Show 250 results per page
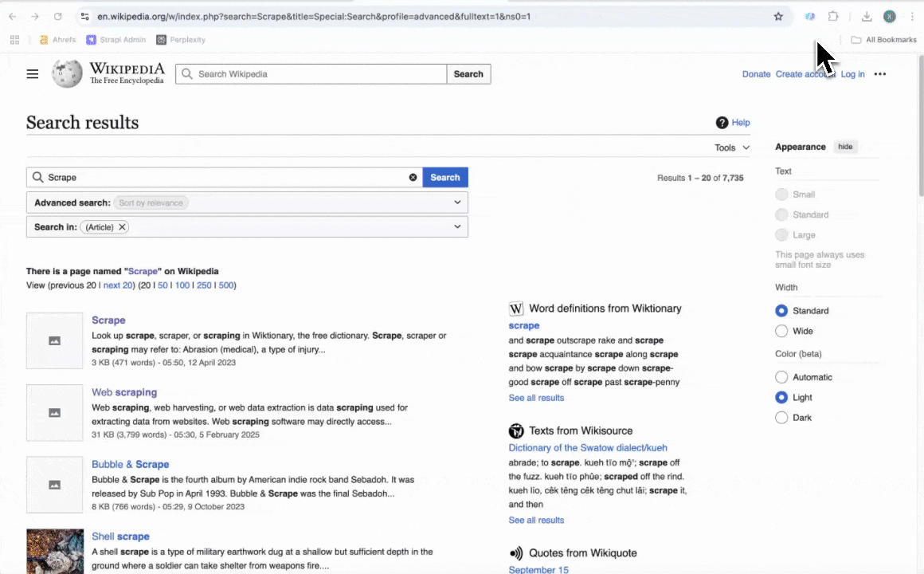924x574 pixels. (204, 285)
